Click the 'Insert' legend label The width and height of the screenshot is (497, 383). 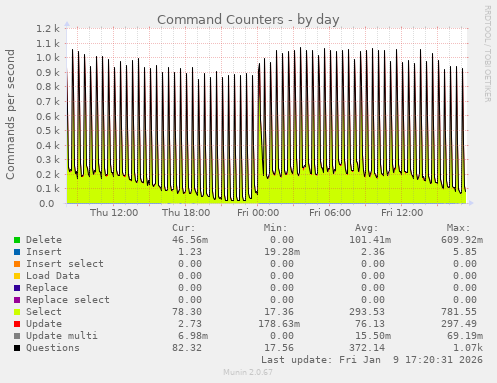[x=44, y=252]
